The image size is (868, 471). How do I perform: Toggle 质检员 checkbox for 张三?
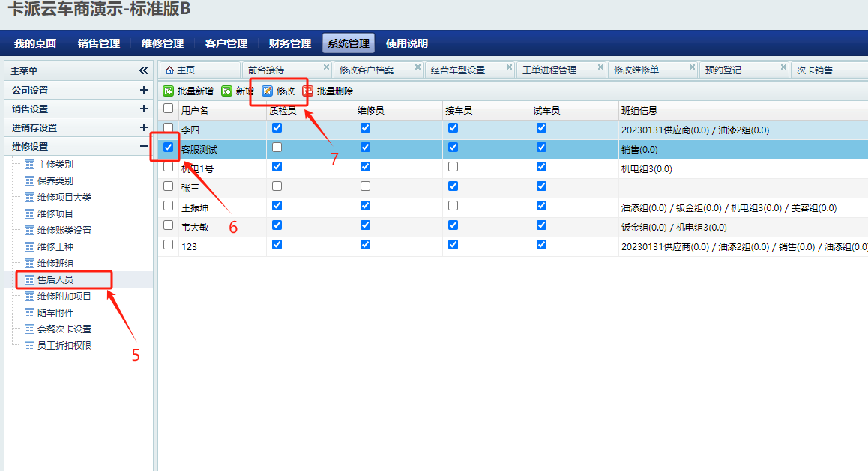pos(277,186)
